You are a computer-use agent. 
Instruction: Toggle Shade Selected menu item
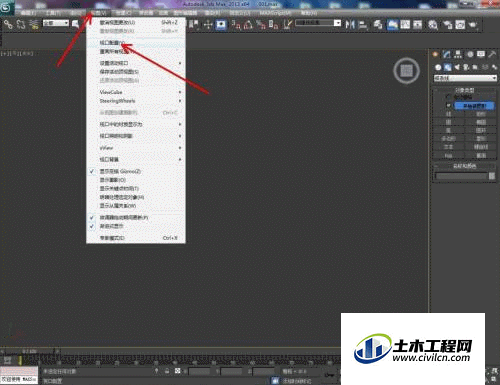coord(136,197)
